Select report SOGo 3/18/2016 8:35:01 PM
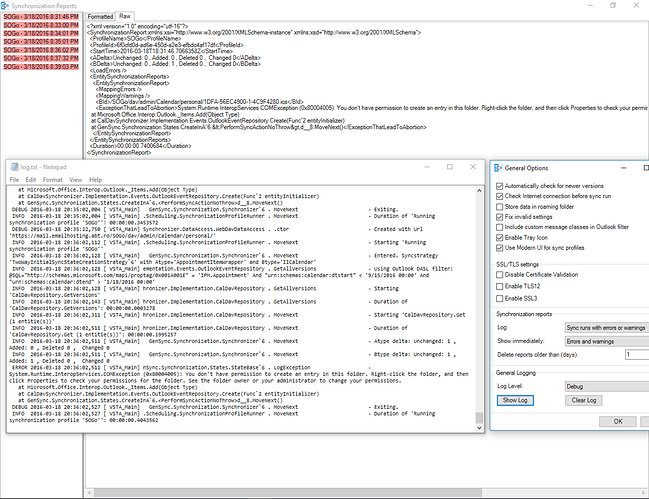 tap(41, 41)
